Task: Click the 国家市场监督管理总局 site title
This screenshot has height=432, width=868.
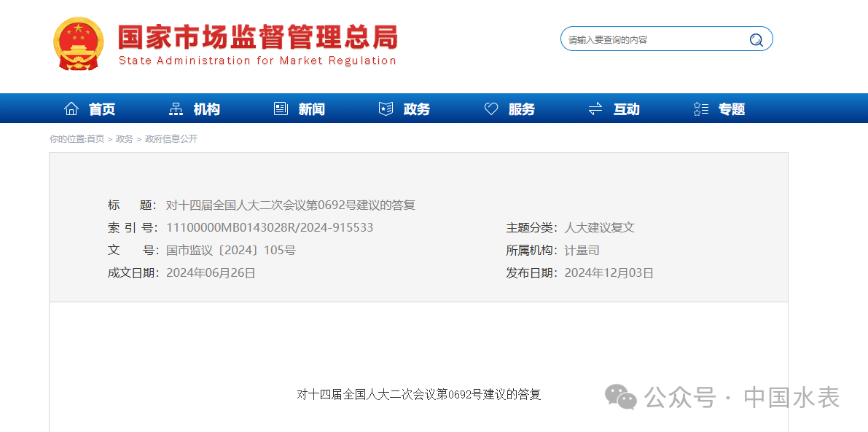Action: (x=258, y=37)
